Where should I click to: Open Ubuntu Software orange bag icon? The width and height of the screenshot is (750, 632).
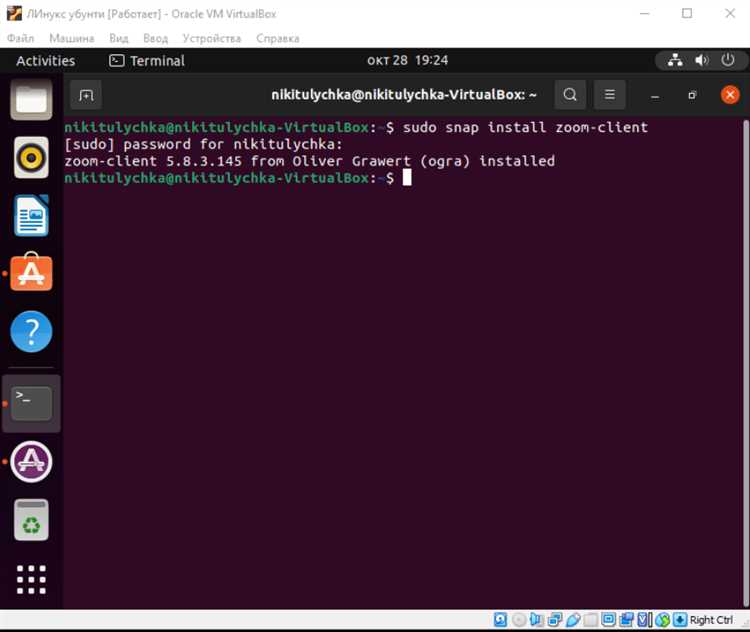[x=31, y=272]
